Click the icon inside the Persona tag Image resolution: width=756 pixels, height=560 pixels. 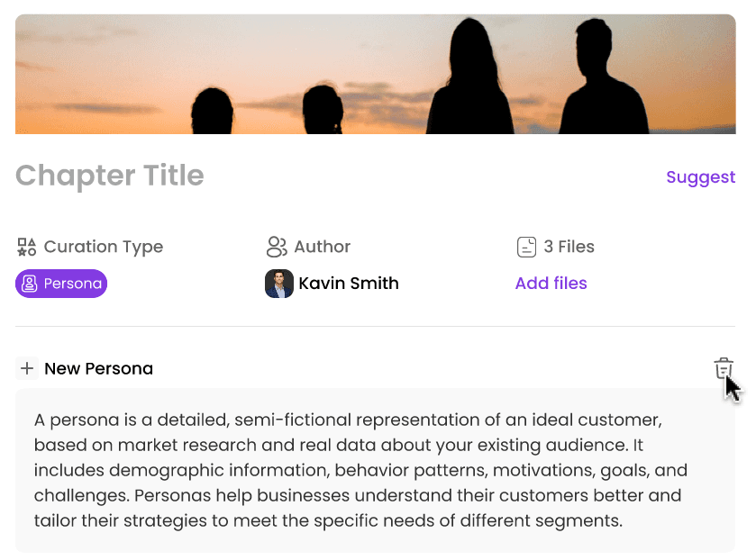tap(30, 284)
